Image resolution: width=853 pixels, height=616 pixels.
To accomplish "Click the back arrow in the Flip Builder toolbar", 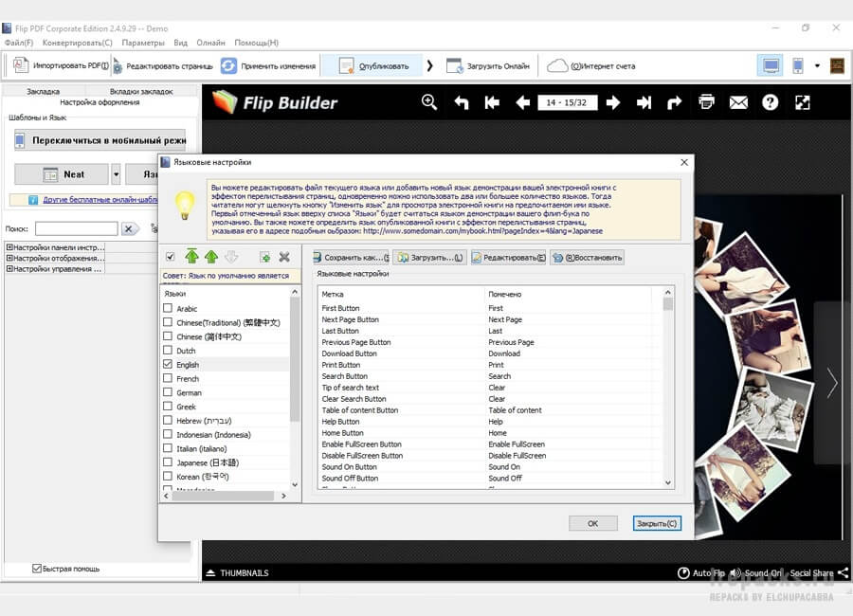I will [x=462, y=102].
